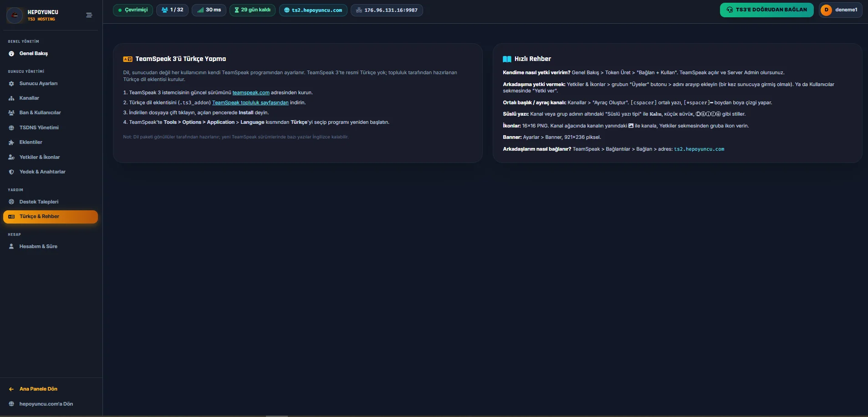Viewport: 868px width, 417px height.
Task: Open Genel Bakış overview page
Action: tap(51, 54)
